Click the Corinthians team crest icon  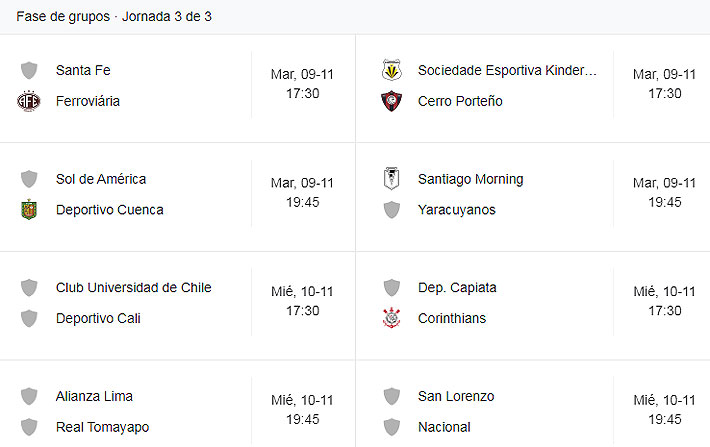(x=391, y=318)
